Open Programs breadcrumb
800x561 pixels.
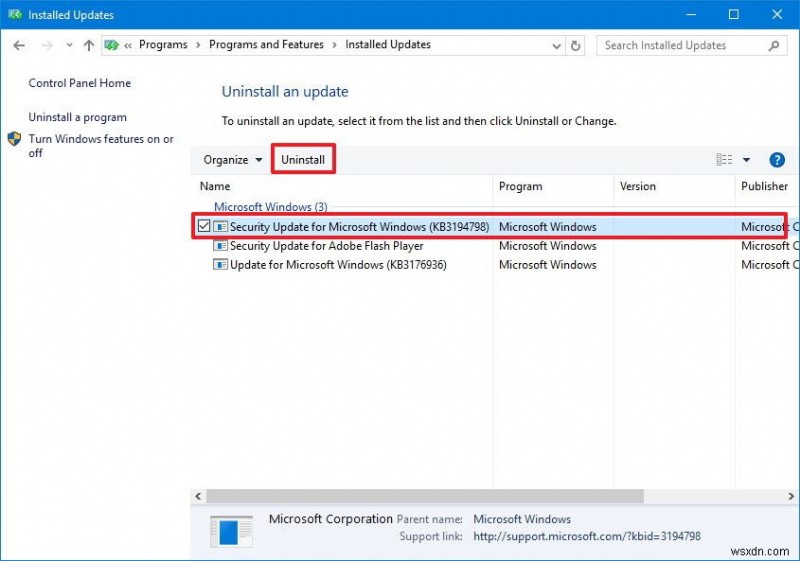tap(163, 44)
